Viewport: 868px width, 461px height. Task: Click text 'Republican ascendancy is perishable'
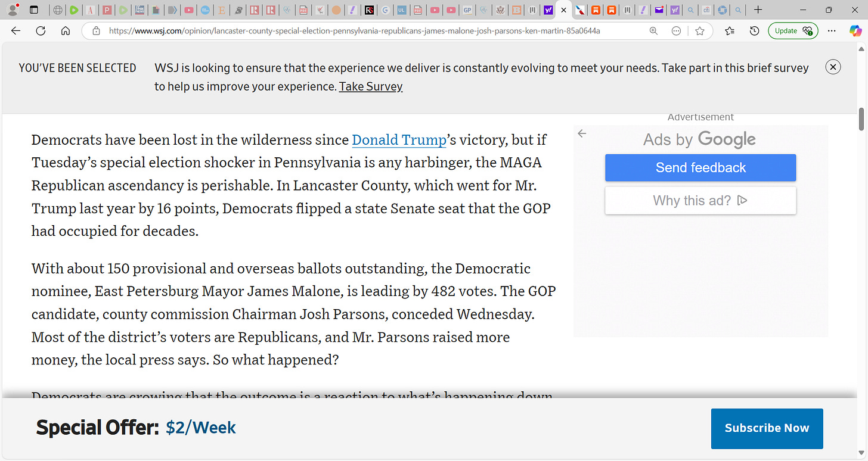pyautogui.click(x=152, y=185)
